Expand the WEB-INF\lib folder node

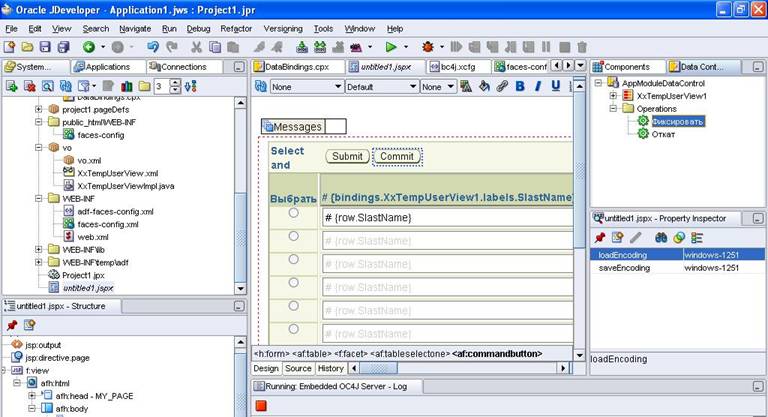click(x=39, y=249)
